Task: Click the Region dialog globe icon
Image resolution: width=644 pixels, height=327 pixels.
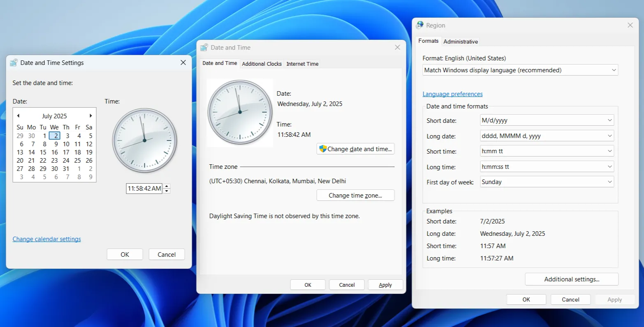Action: tap(419, 25)
